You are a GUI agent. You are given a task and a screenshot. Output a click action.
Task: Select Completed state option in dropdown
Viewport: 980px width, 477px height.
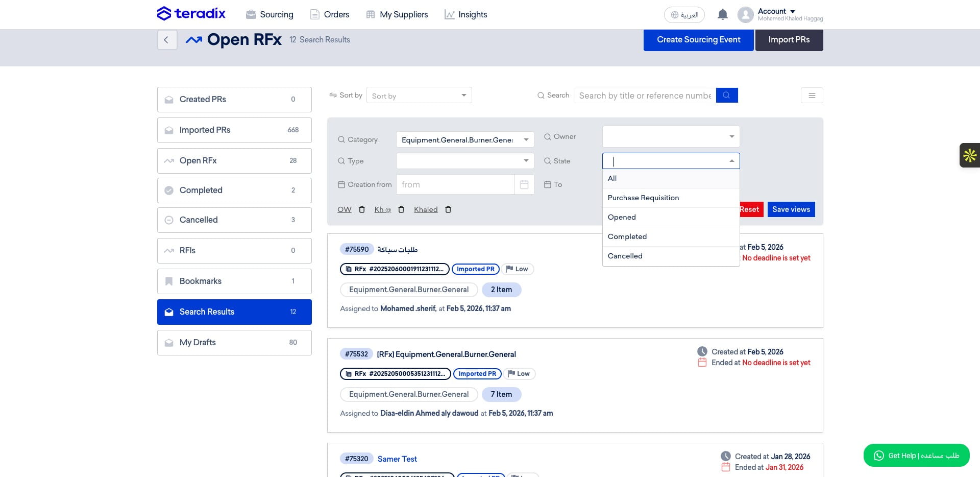(x=671, y=236)
